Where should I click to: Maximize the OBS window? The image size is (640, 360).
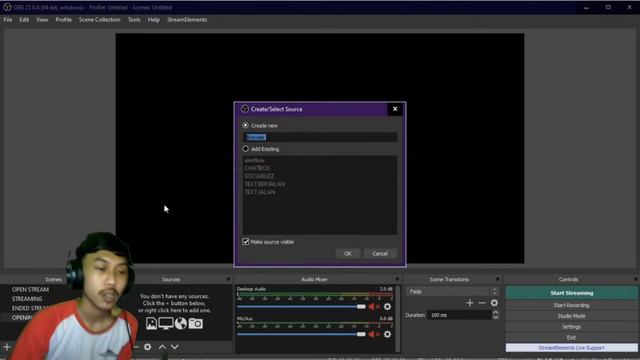coord(608,7)
